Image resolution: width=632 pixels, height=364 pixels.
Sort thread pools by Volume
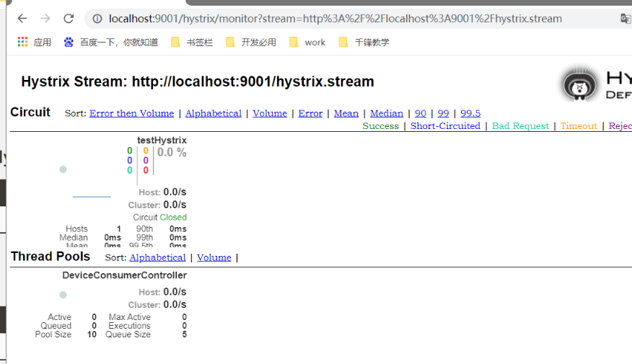point(214,258)
